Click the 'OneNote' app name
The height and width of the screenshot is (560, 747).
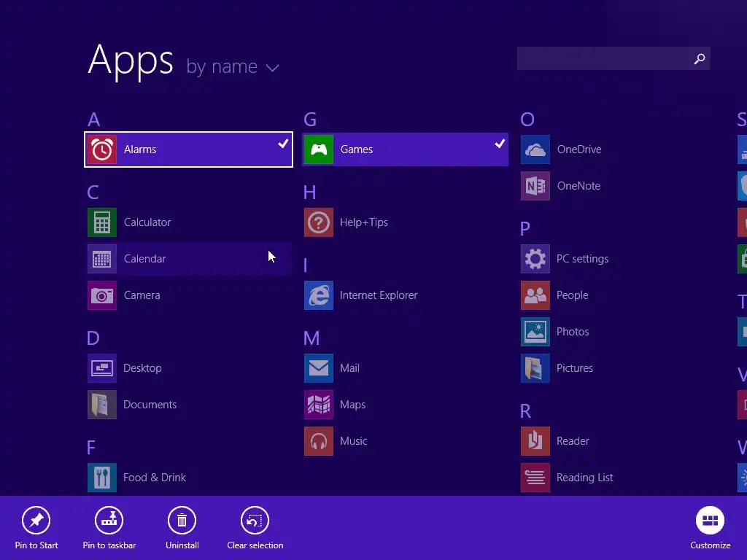578,186
